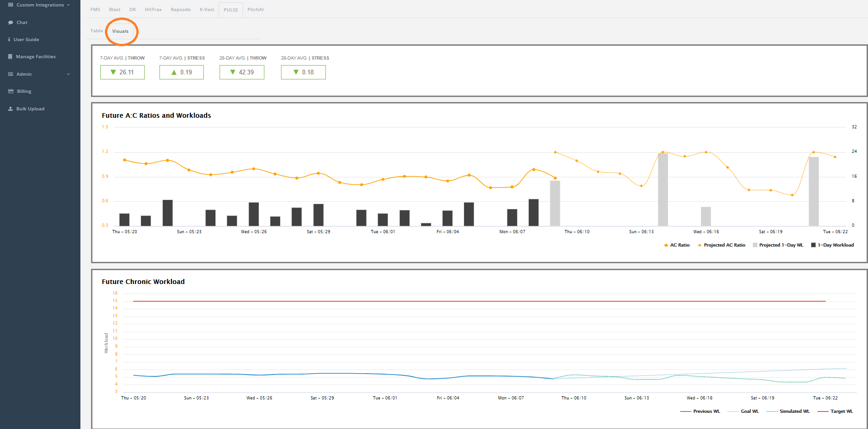Click the Manage Facilities building icon
Image resolution: width=868 pixels, height=429 pixels.
point(11,57)
